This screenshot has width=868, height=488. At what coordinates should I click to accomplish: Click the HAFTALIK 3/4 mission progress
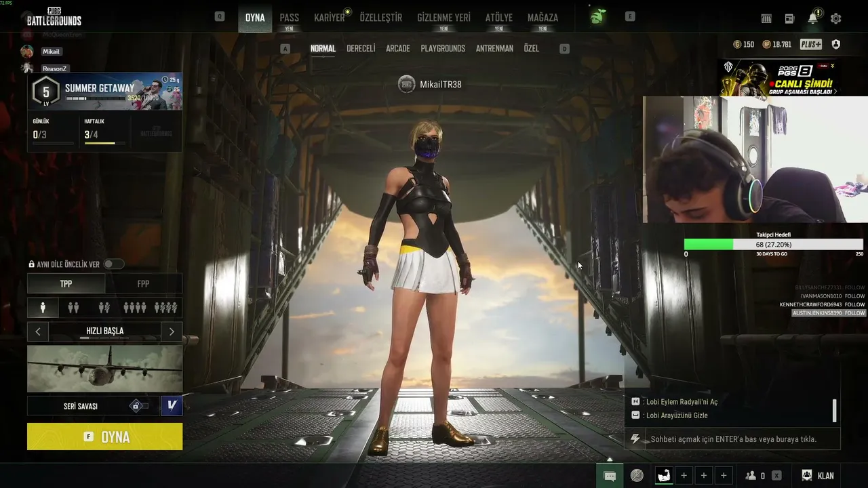coord(105,131)
